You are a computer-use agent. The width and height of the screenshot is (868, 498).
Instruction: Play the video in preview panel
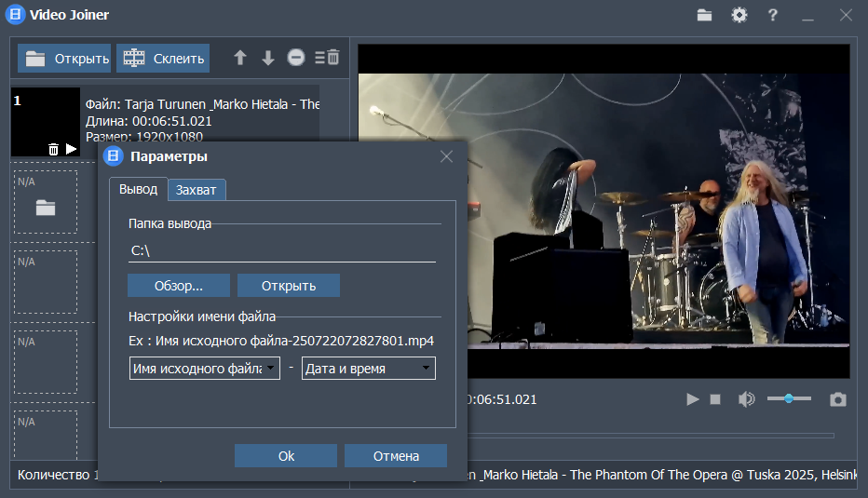pos(693,399)
